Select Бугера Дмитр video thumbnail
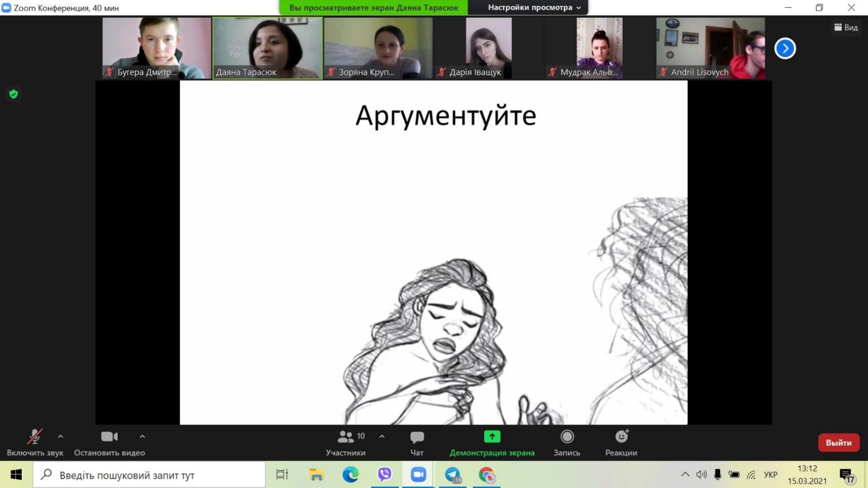This screenshot has width=868, height=488. point(156,48)
